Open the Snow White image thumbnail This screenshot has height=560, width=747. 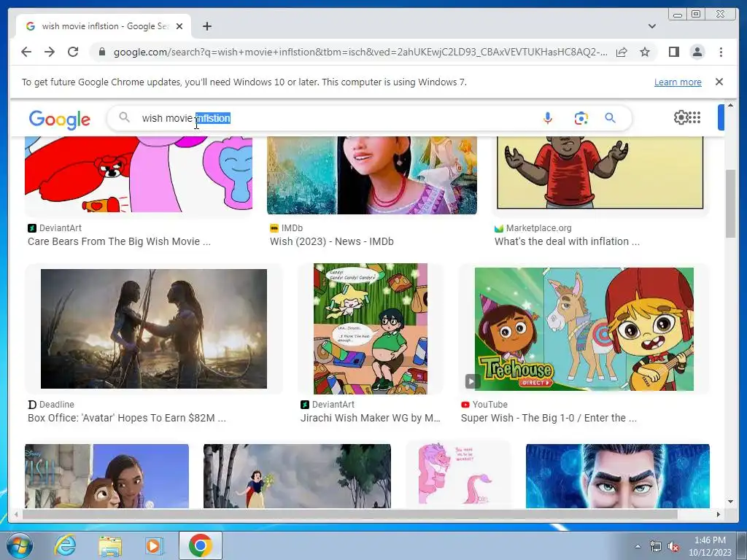tap(297, 476)
